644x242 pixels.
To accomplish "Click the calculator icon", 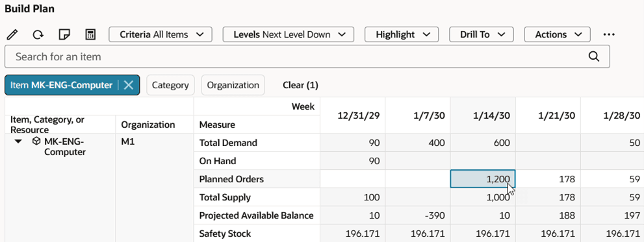I will (x=90, y=34).
